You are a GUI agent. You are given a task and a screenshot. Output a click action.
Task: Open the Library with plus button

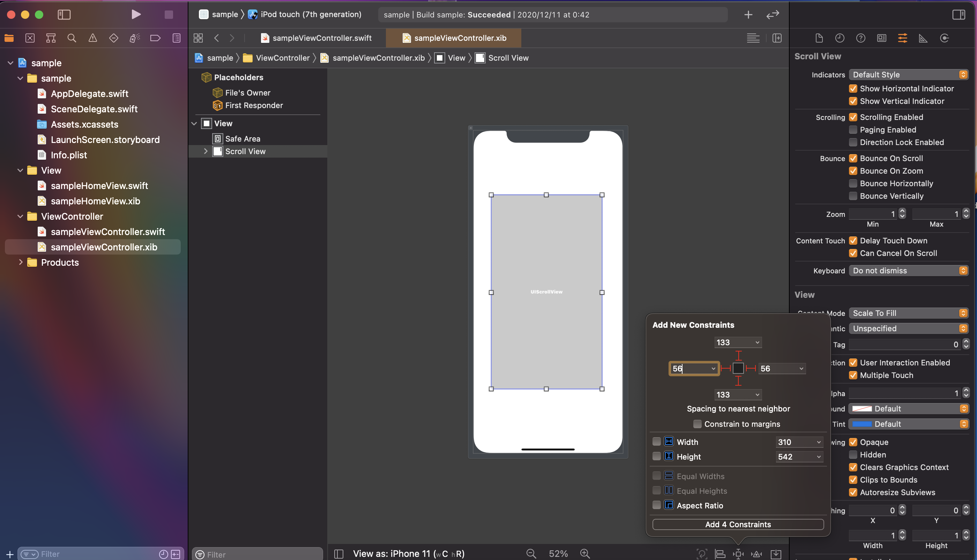(748, 15)
